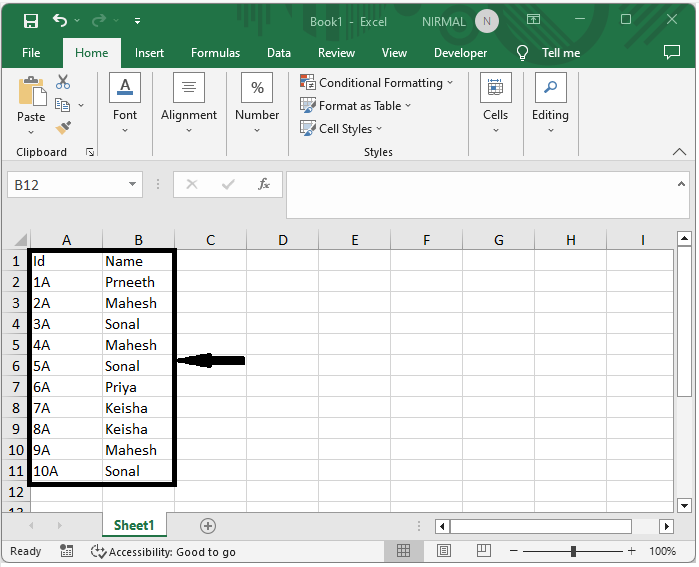The width and height of the screenshot is (699, 567).
Task: Click the Undo arrow icon
Action: [x=61, y=20]
